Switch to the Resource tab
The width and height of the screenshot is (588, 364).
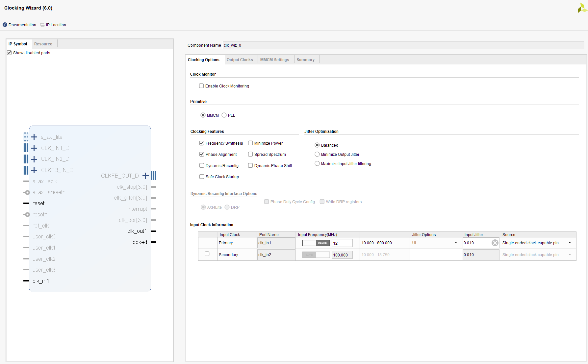tap(43, 44)
